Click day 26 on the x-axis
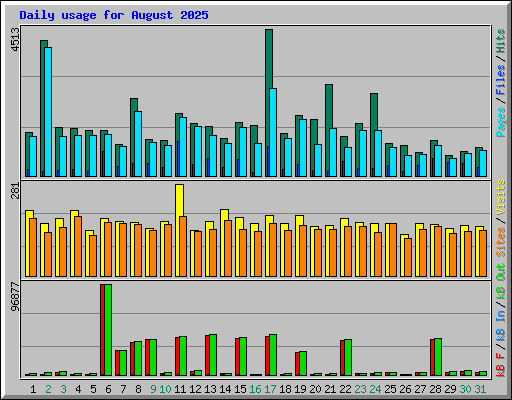This screenshot has height=400, width=512. 405,389
